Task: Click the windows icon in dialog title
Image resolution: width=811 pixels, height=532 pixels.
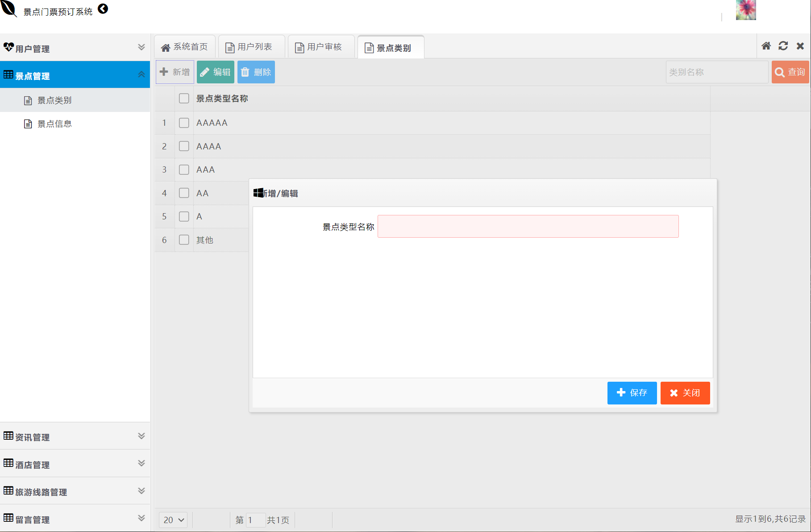Action: 258,193
